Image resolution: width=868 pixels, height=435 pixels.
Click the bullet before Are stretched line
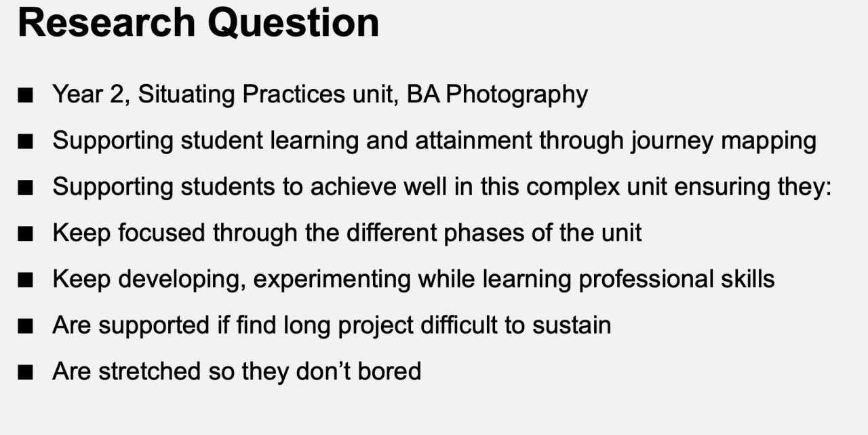pos(26,373)
